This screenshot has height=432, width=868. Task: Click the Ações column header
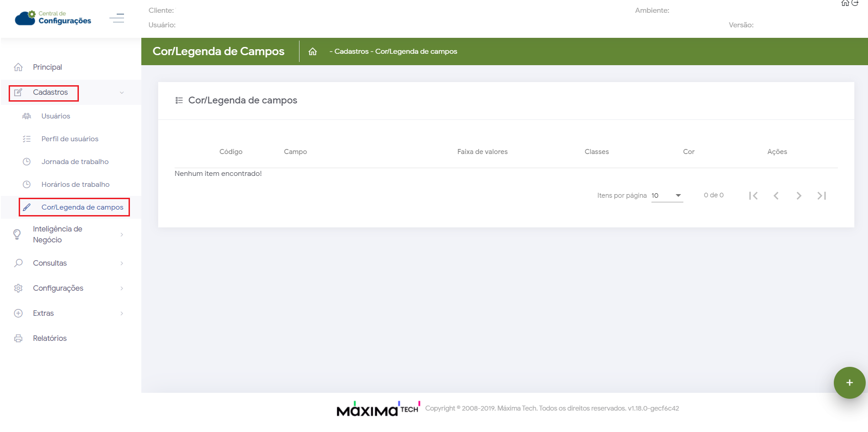click(x=777, y=152)
